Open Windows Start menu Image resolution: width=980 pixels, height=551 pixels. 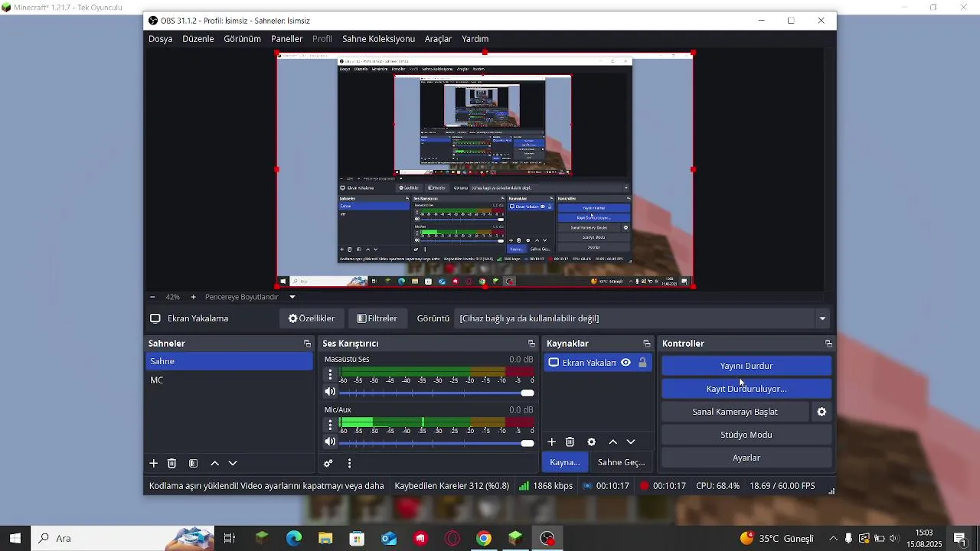point(15,539)
